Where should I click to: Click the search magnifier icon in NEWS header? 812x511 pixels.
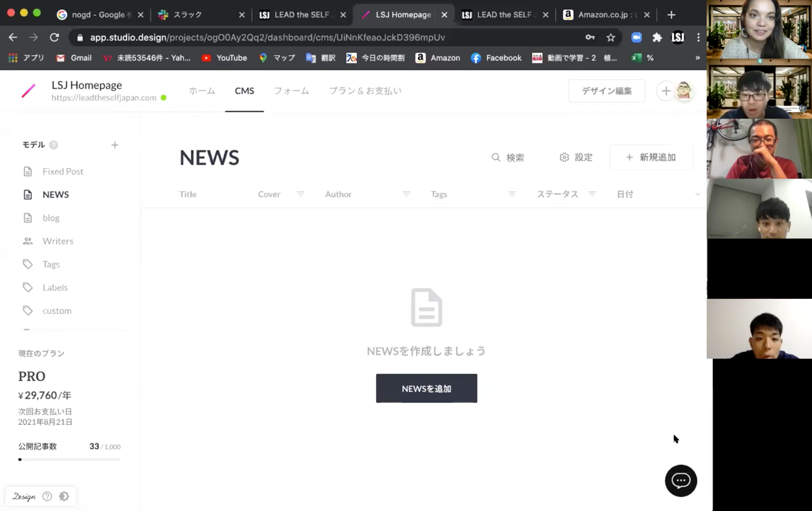pos(496,157)
